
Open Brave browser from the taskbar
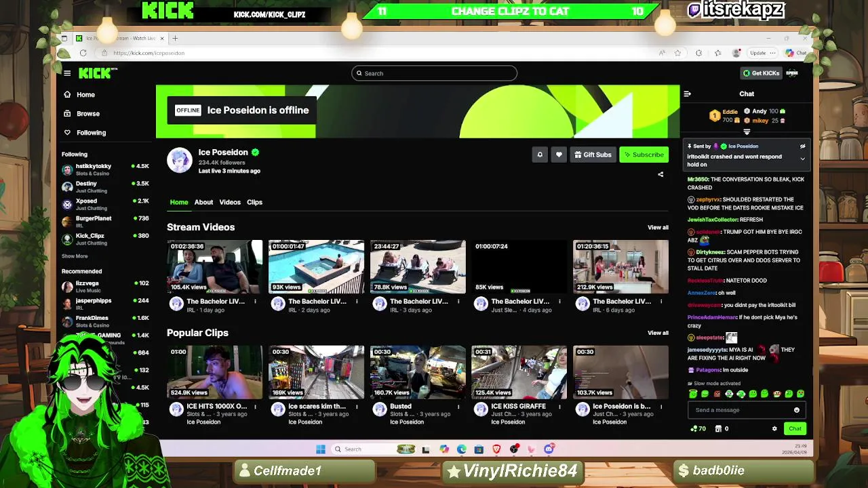496,449
